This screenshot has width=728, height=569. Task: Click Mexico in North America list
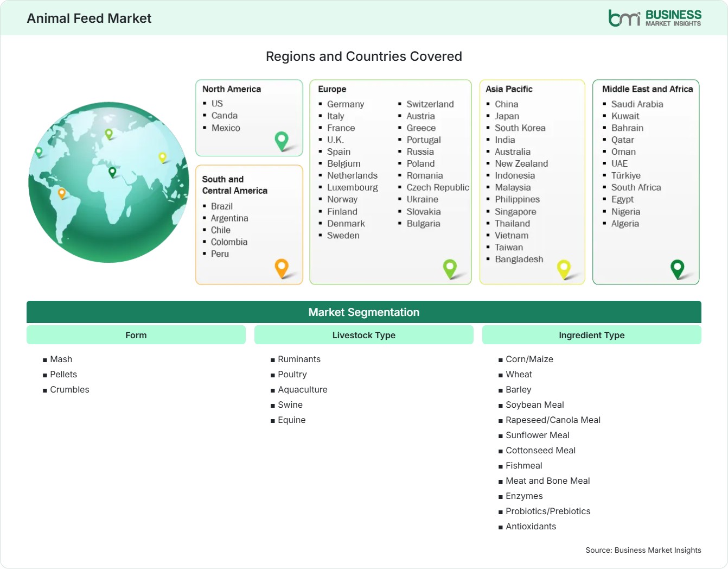click(226, 128)
